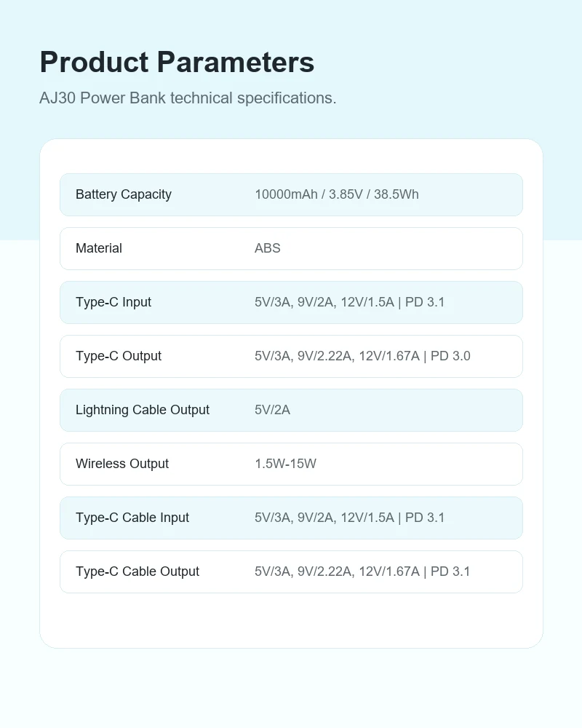Click the 'Battery Capacity' label
Viewport: 582px width, 728px height.
[x=124, y=194]
